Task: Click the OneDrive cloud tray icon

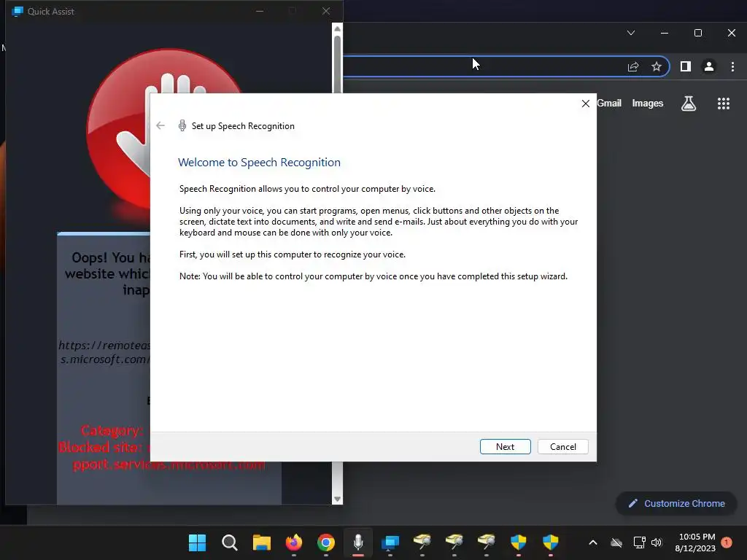Action: [x=616, y=542]
